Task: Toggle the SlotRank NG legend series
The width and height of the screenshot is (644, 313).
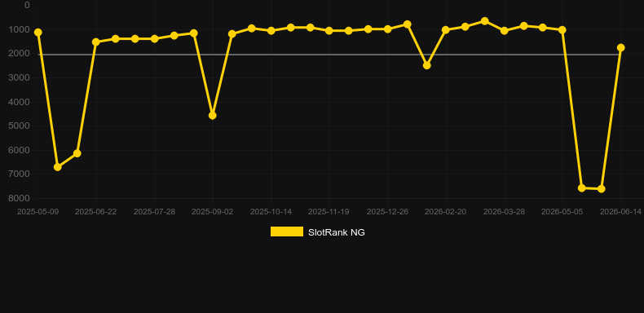Action: (x=317, y=232)
